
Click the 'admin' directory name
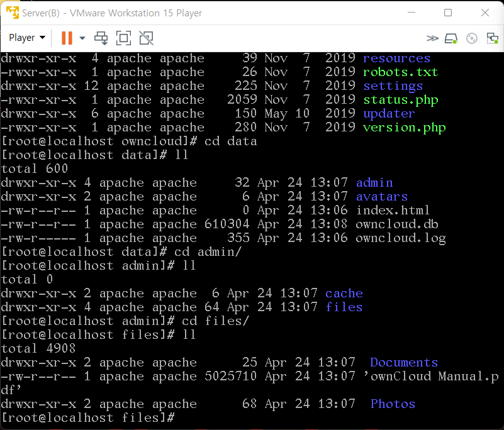coord(374,183)
